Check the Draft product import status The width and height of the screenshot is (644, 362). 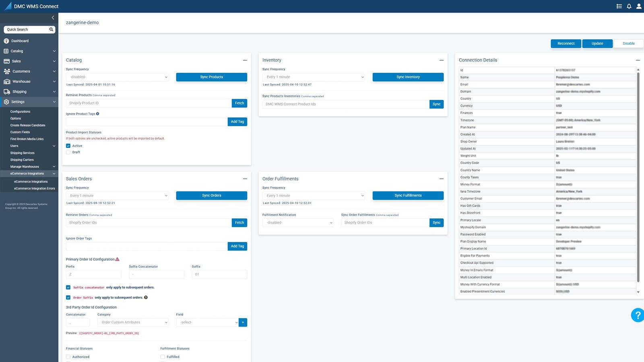click(x=68, y=152)
